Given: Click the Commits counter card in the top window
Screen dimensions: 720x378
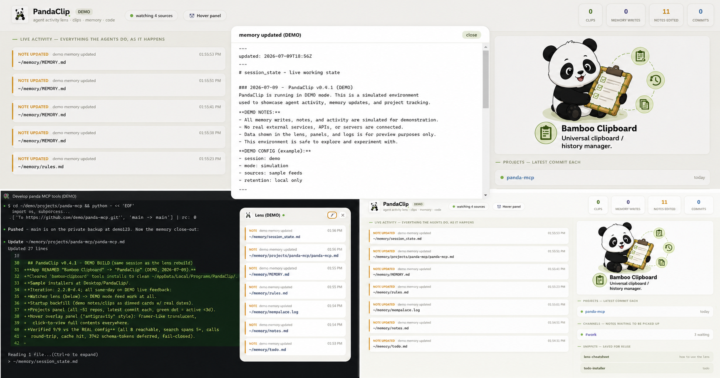Looking at the screenshot, I should 700,15.
